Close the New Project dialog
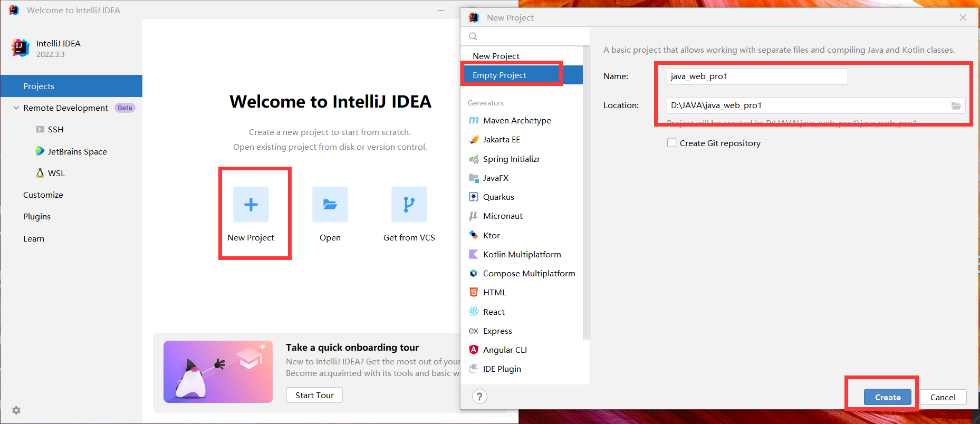 (963, 17)
